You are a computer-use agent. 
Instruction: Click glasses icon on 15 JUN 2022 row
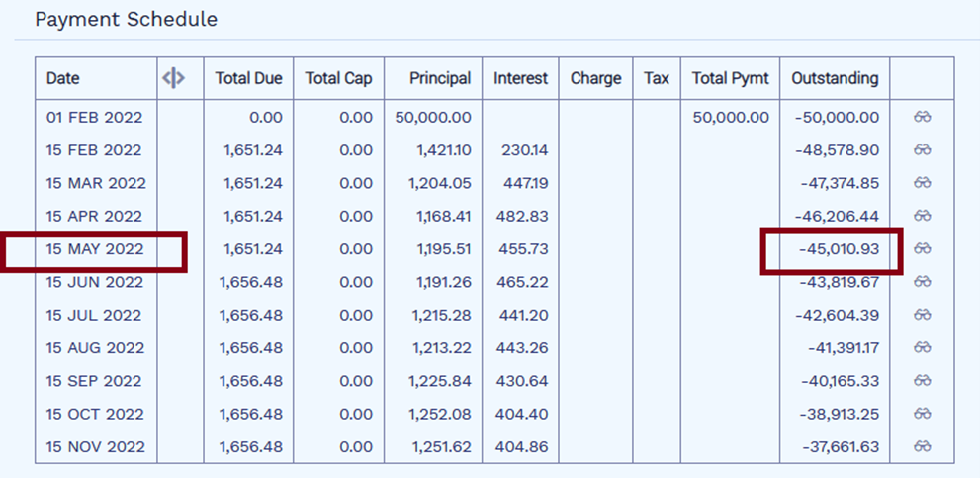pos(922,282)
